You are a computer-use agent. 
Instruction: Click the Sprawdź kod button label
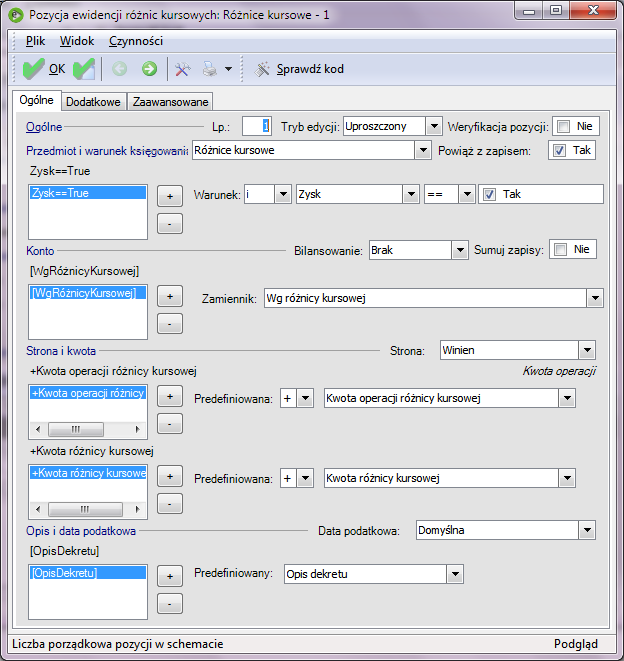[x=310, y=69]
